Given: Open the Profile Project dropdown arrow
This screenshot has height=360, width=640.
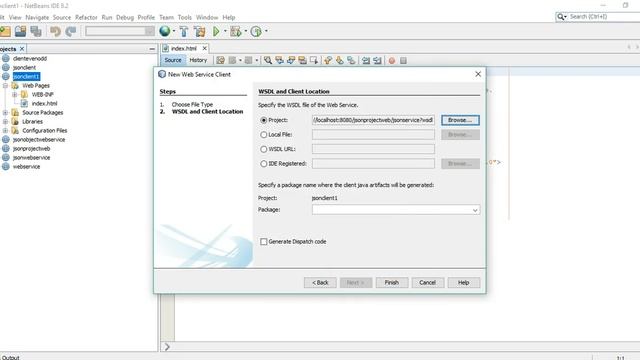Looking at the screenshot, I should pos(266,31).
